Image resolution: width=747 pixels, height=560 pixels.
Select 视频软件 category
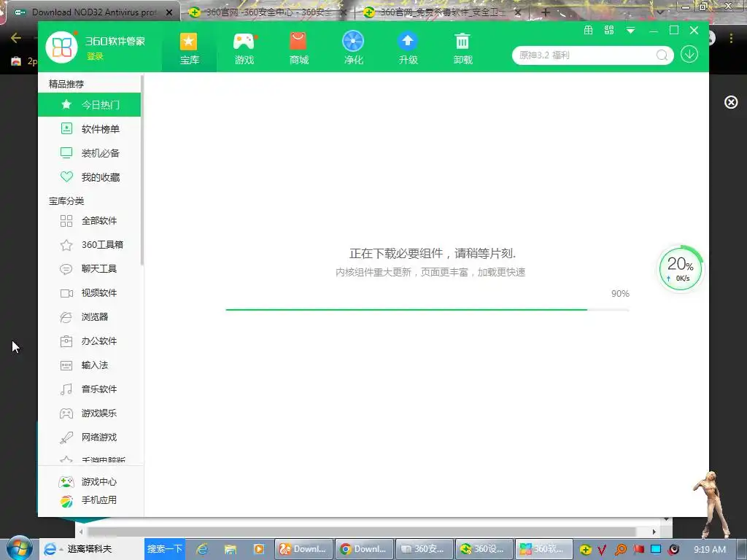[90, 293]
